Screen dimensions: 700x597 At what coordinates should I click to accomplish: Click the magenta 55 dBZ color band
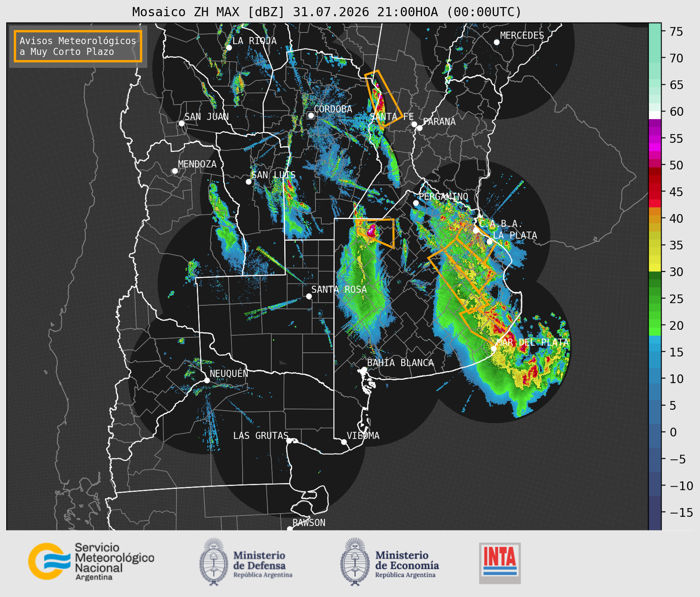[655, 138]
